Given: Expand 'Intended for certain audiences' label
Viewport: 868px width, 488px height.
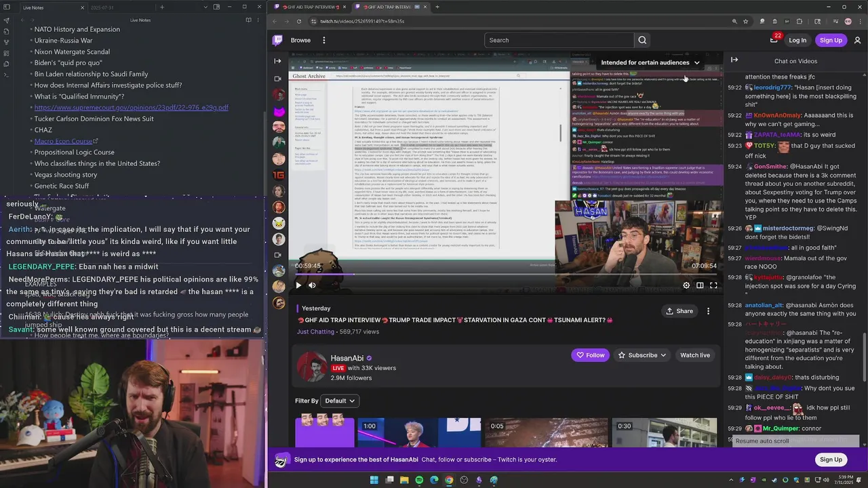Looking at the screenshot, I should click(650, 62).
